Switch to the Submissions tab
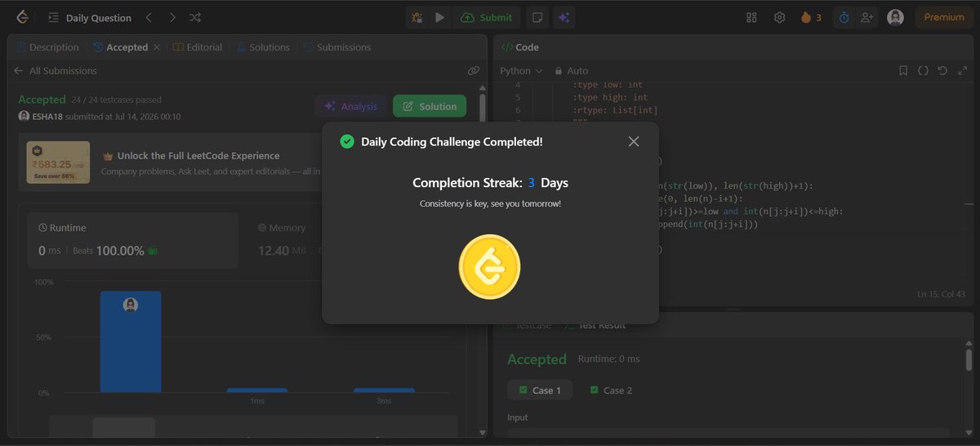 (x=337, y=47)
